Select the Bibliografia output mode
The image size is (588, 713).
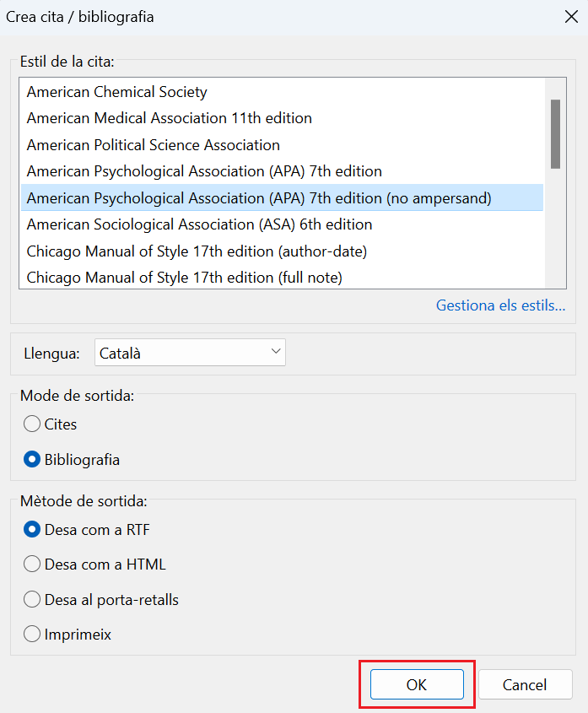[72, 459]
